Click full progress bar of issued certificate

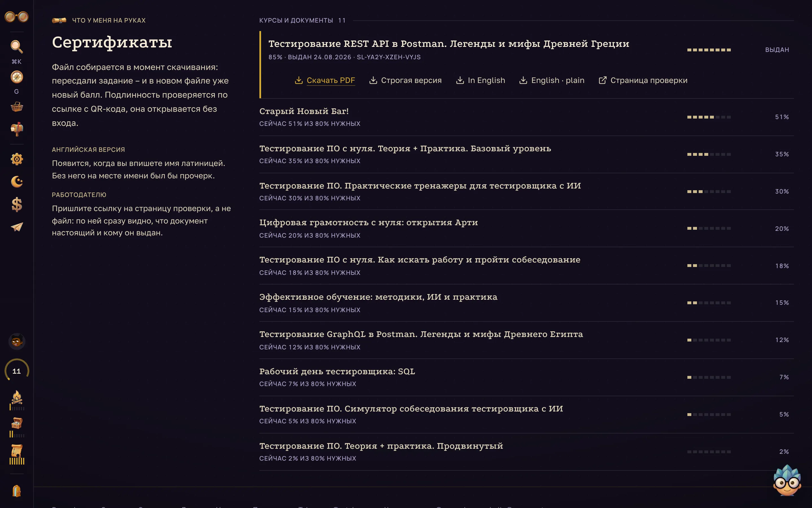click(x=709, y=50)
